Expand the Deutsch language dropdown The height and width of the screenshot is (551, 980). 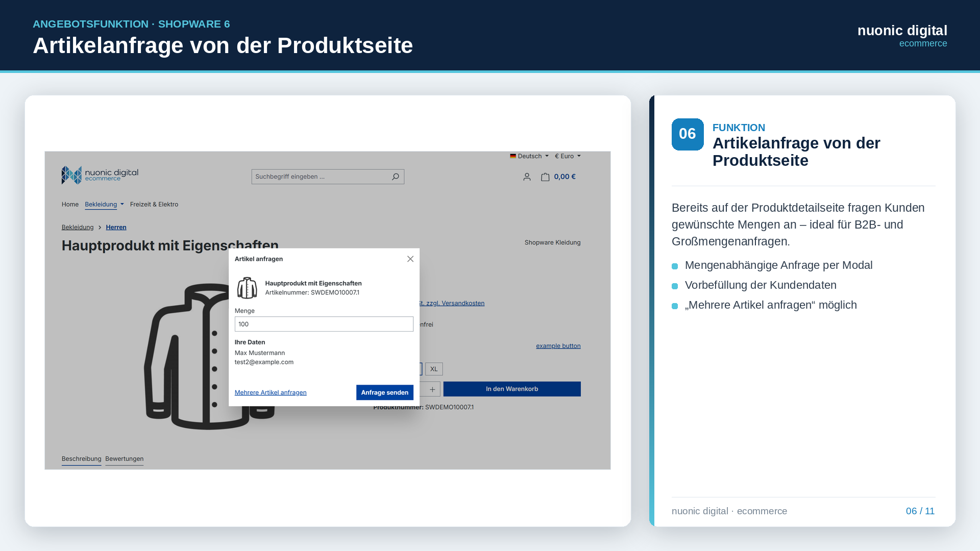pos(529,156)
